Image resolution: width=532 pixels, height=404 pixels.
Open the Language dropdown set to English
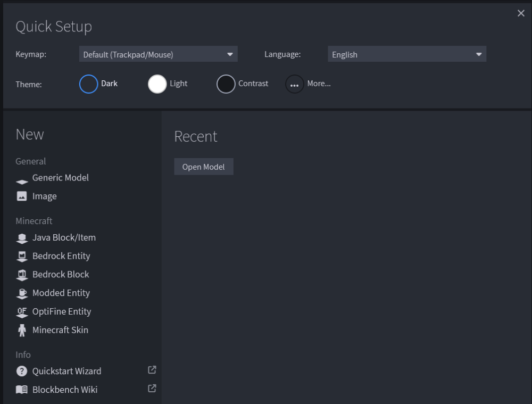[407, 54]
